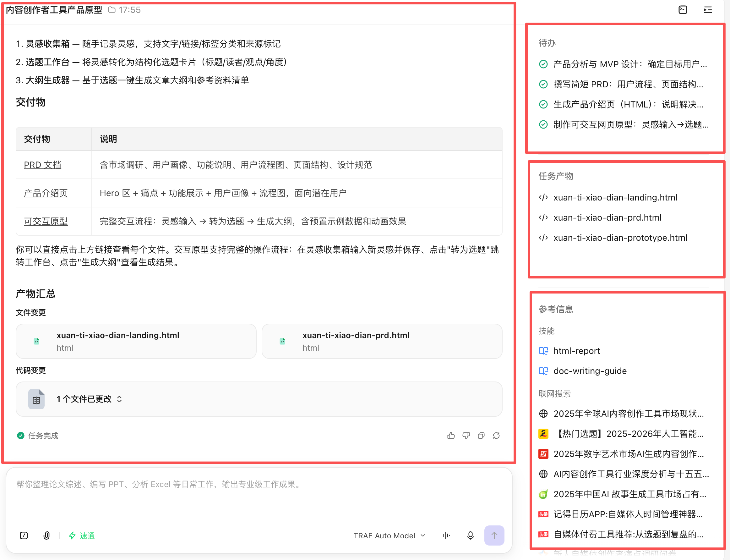
Task: Click the folder icon next to 17:55
Action: coord(112,10)
